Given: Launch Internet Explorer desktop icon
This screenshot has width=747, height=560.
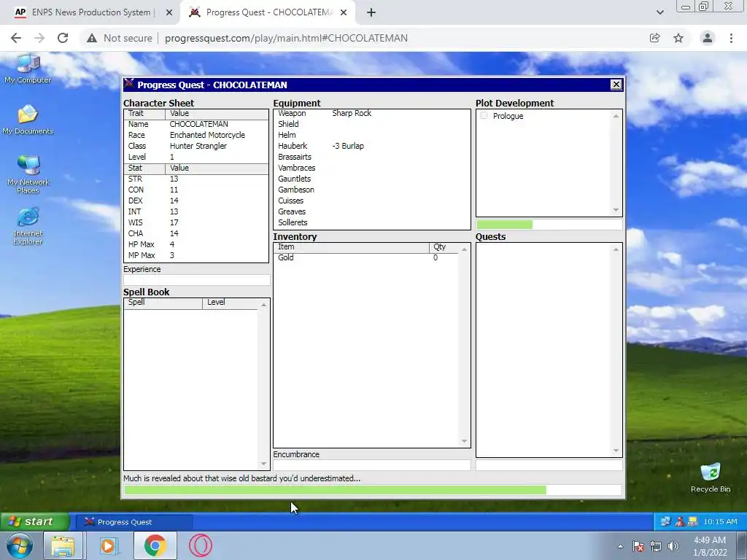Looking at the screenshot, I should click(28, 226).
